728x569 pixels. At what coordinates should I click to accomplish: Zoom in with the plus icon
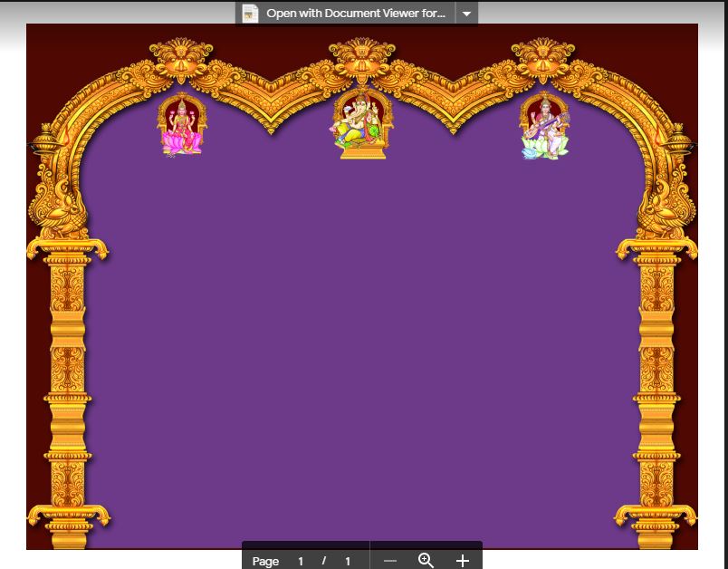(462, 561)
